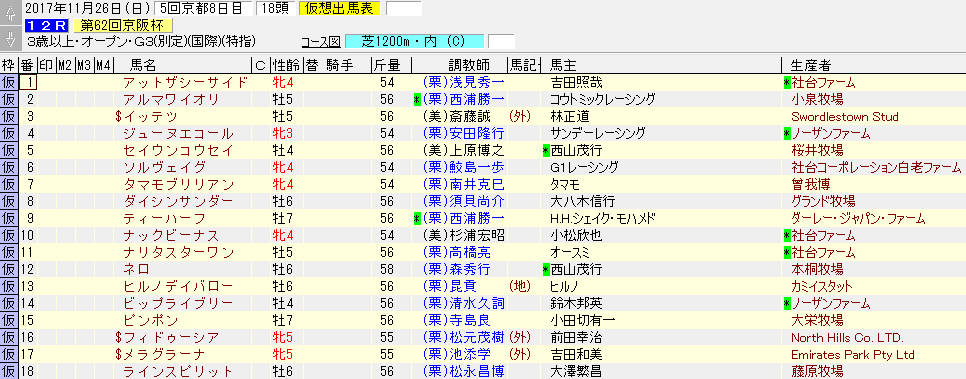Click the 仮 frame icon for horse 1
This screenshot has width=966, height=379.
(x=9, y=83)
